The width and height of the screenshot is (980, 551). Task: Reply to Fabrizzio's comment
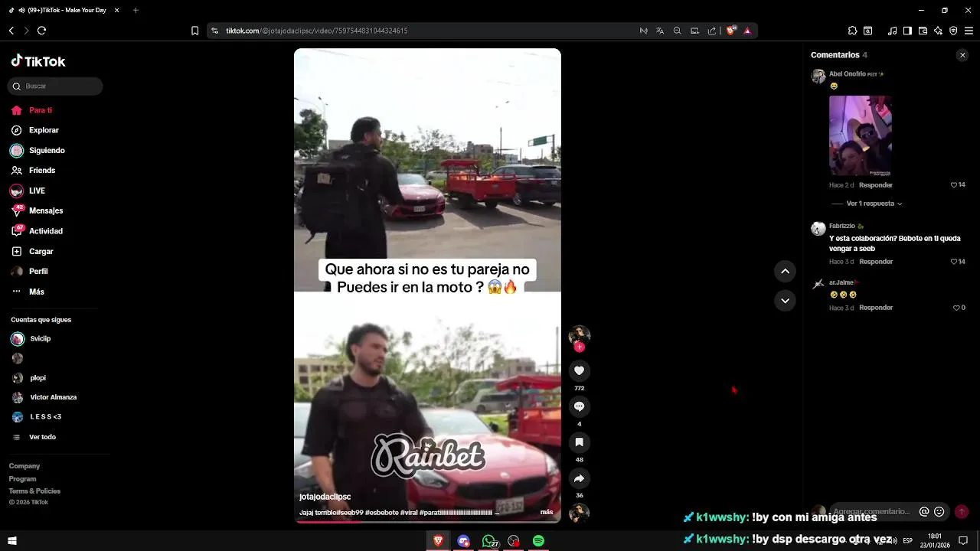[876, 262]
